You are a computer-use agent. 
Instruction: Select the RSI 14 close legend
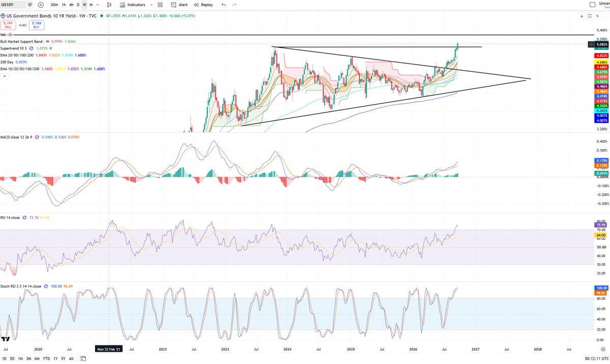tap(11, 218)
